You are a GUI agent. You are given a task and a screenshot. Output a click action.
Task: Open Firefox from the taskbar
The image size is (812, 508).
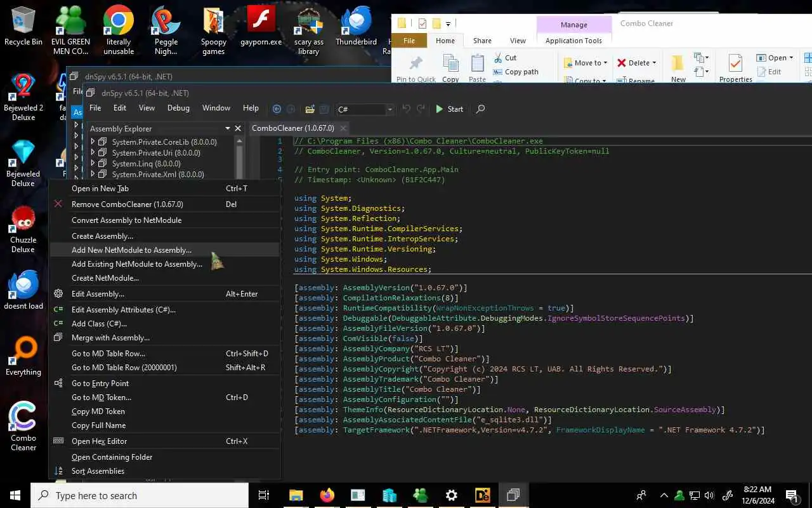click(327, 495)
